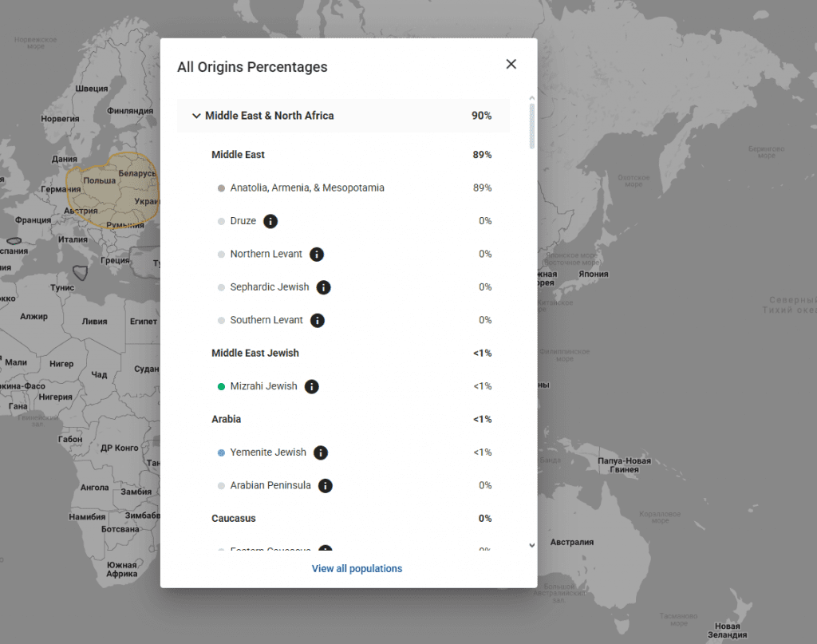This screenshot has width=817, height=644.
Task: Select the Middle East Jewish heading
Action: click(x=255, y=354)
